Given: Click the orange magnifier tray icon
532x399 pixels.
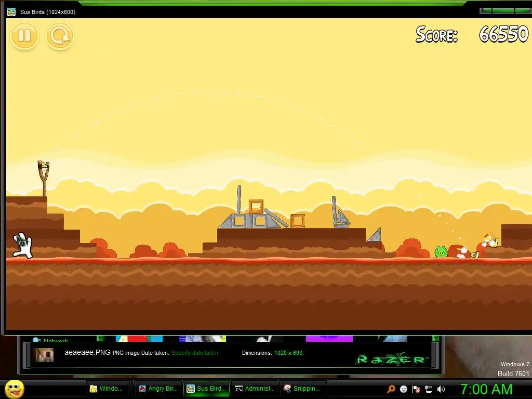Looking at the screenshot, I should [x=391, y=389].
